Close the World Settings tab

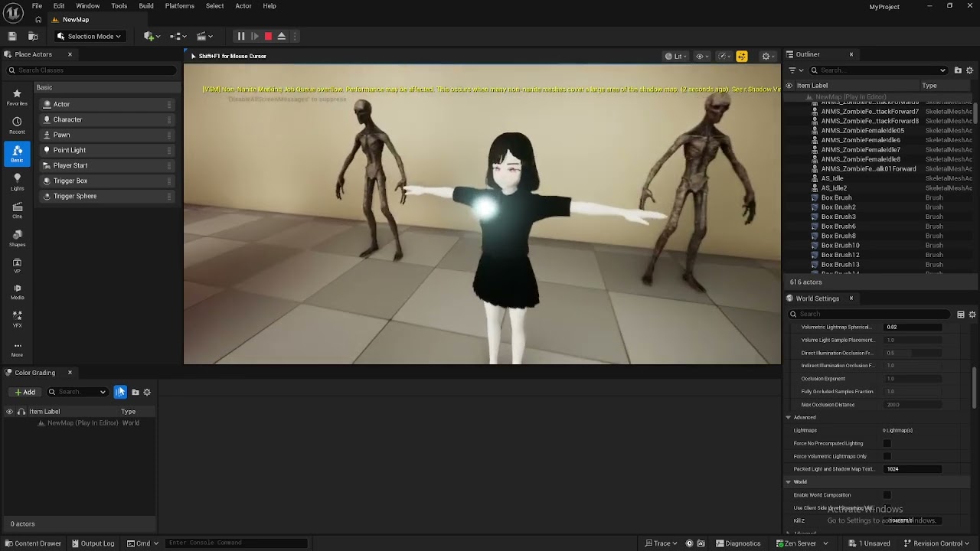851,298
